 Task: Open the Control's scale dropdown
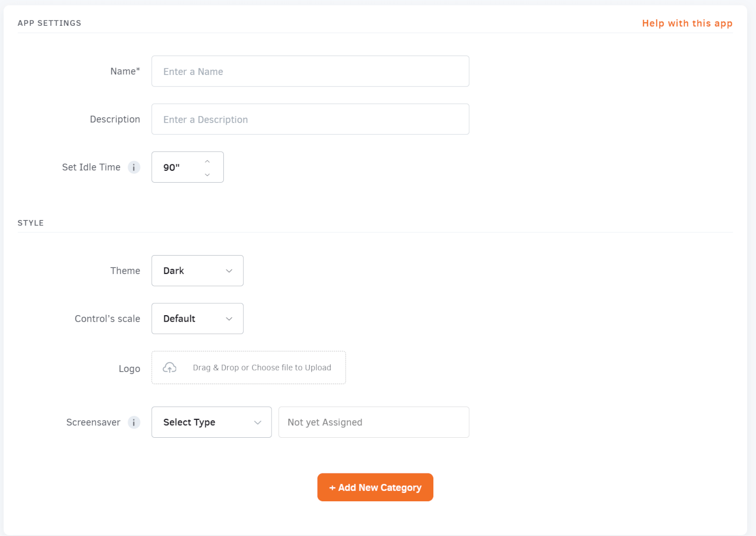pos(197,319)
